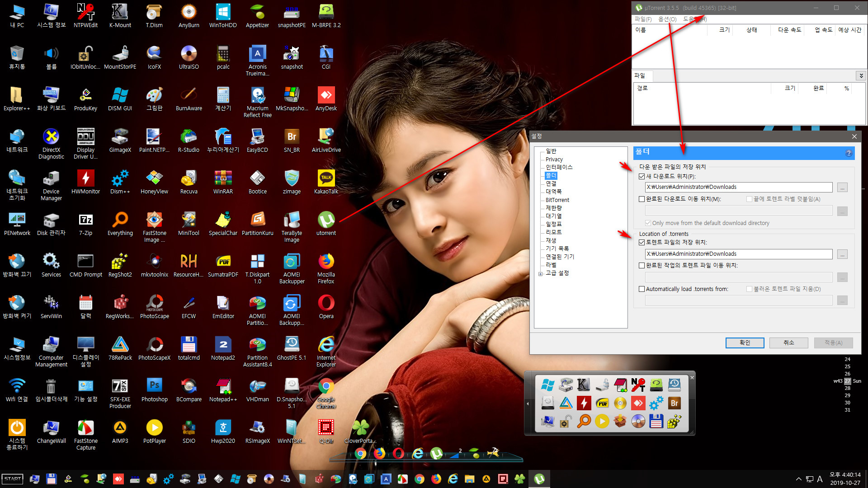Launch WinRAR from the desktop

223,182
